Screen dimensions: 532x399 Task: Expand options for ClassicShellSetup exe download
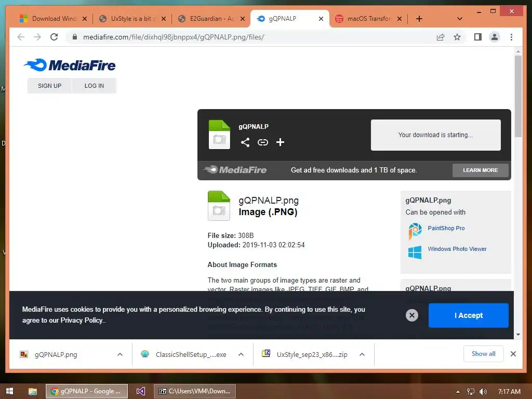pyautogui.click(x=241, y=354)
